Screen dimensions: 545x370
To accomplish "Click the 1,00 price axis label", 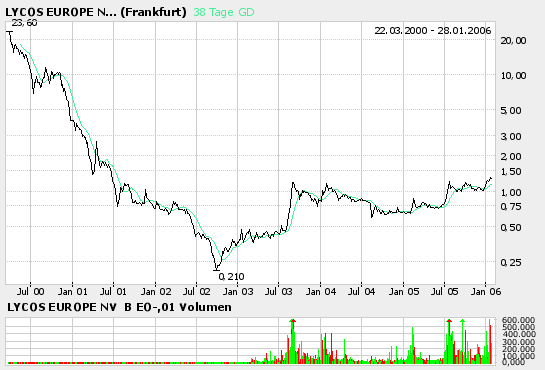I will [x=511, y=192].
